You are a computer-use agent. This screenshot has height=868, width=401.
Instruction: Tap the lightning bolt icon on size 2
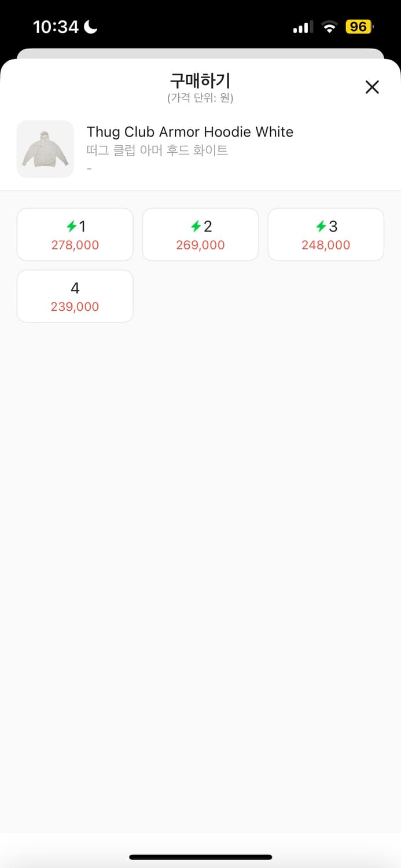196,226
